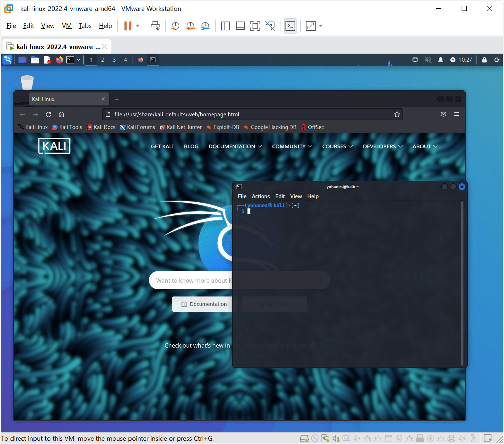
Task: Revert the VM to its previous snapshot
Action: click(190, 26)
